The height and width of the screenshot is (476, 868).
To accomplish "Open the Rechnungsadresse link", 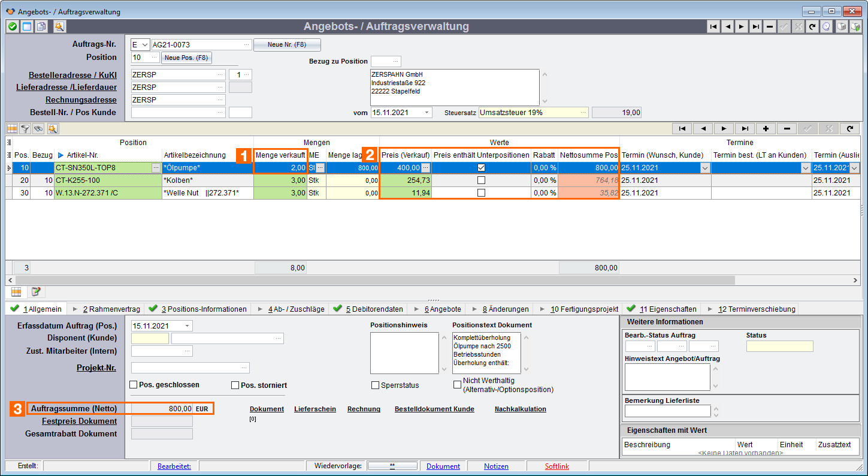I will pyautogui.click(x=81, y=100).
